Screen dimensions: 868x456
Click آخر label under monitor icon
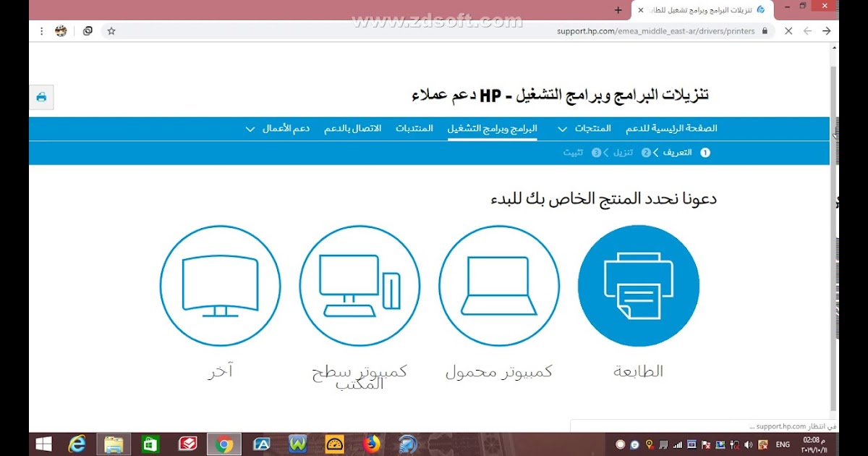pos(220,371)
